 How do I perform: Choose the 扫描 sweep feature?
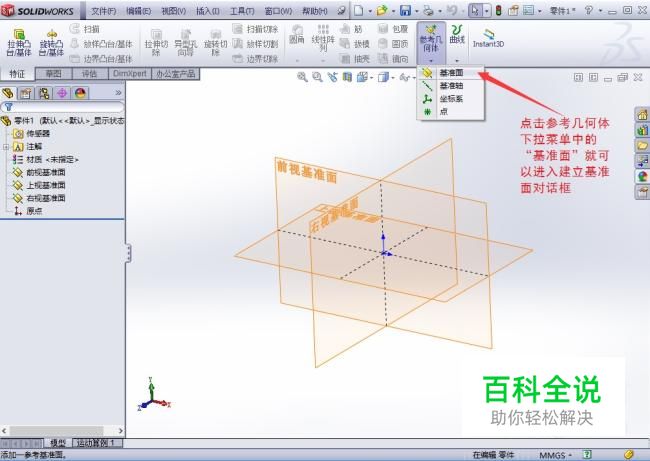pyautogui.click(x=85, y=29)
